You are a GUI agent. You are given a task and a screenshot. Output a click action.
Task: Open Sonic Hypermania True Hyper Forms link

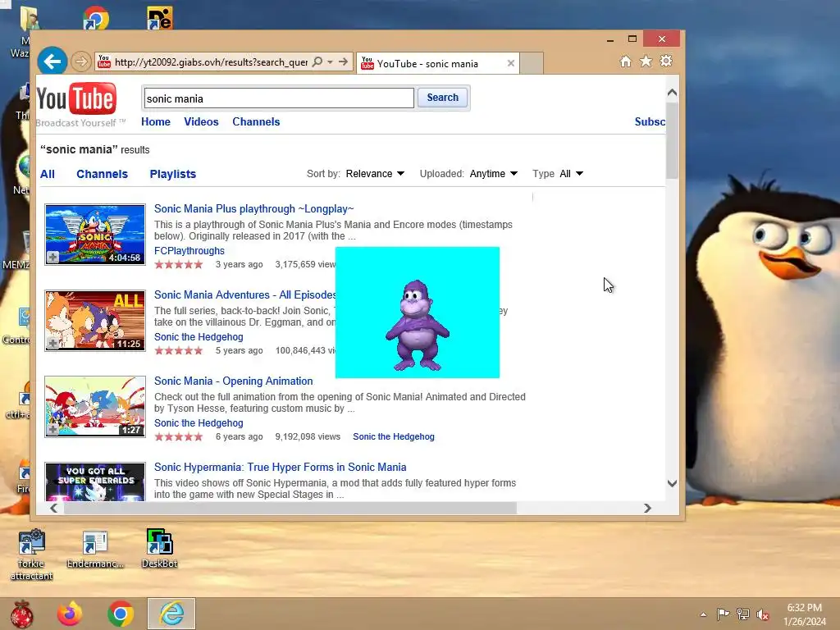(x=281, y=467)
